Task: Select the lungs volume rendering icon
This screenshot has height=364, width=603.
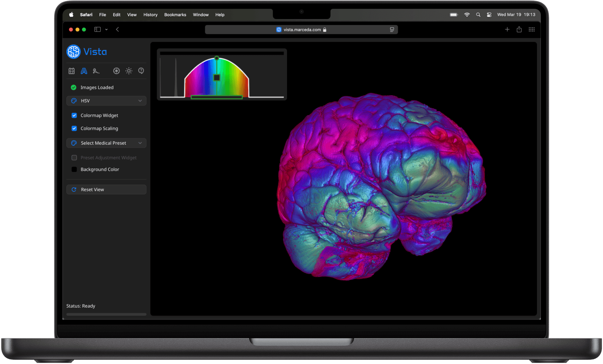Action: click(x=84, y=71)
